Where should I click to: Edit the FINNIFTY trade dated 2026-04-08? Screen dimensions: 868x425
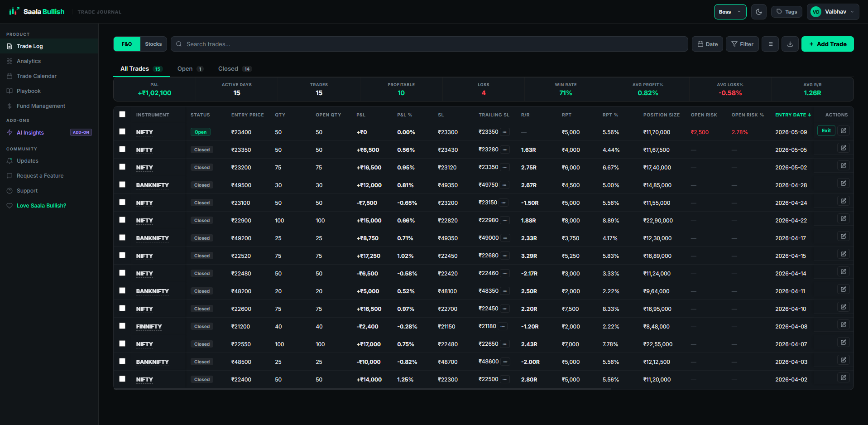[844, 324]
